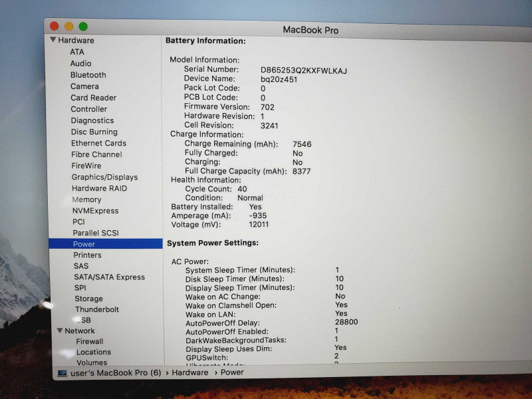Show Diagnostics information
The width and height of the screenshot is (532, 399).
92,120
